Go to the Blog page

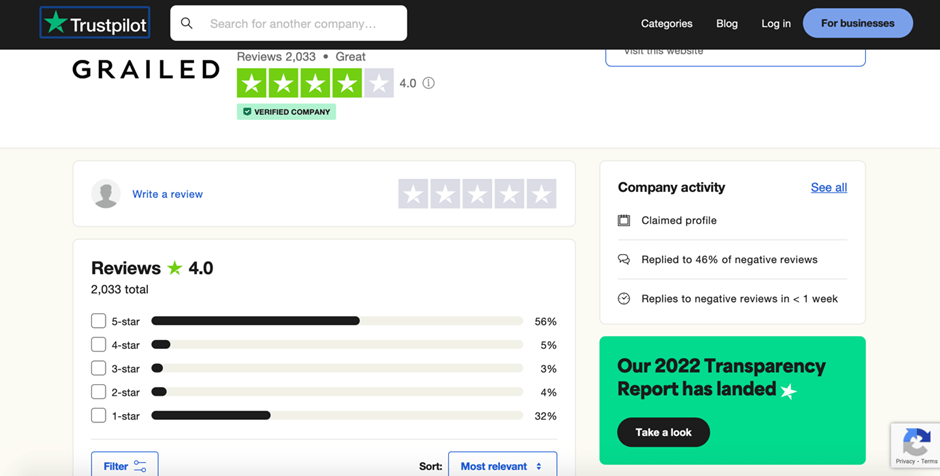pos(727,23)
